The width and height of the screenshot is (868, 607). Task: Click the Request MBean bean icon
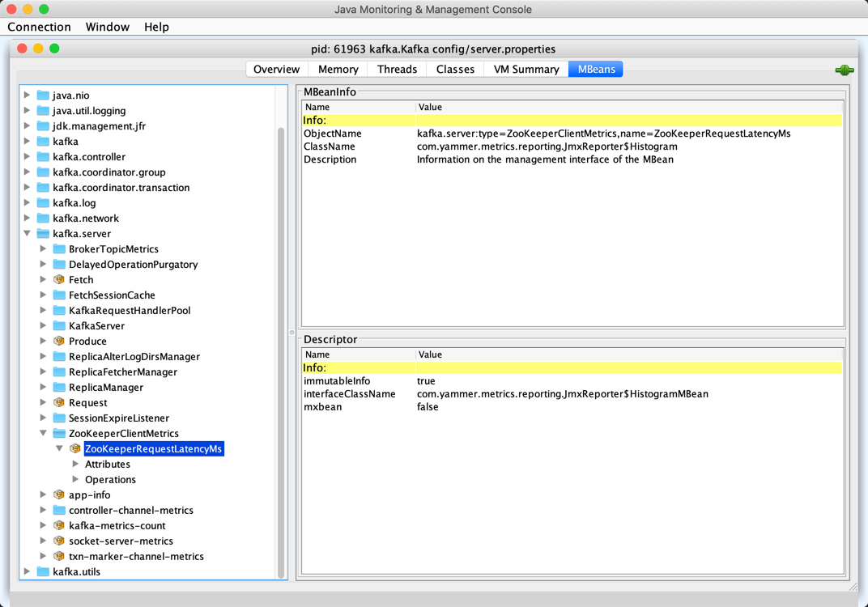59,403
